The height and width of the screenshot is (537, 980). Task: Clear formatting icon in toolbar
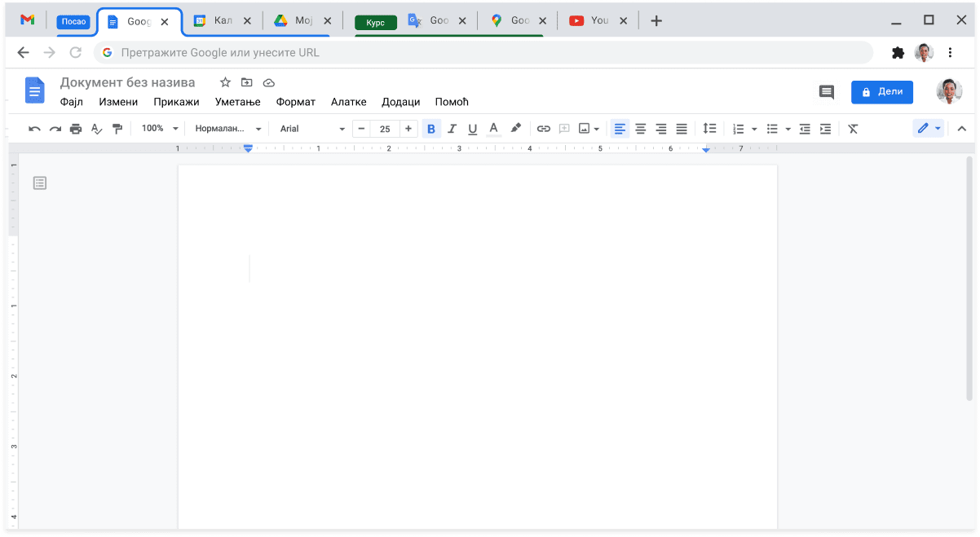coord(853,129)
